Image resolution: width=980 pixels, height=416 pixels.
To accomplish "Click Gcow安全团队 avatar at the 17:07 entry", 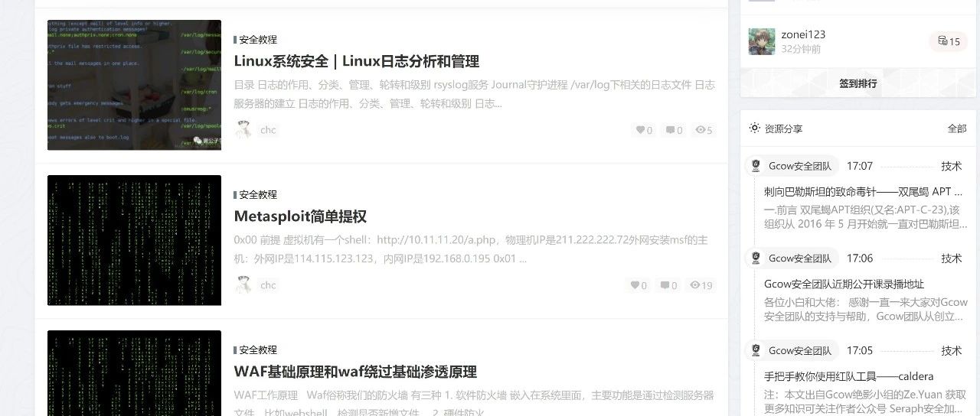I will click(756, 166).
